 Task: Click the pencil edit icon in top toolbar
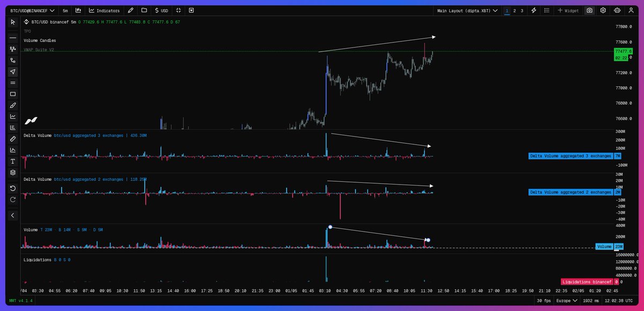(130, 10)
